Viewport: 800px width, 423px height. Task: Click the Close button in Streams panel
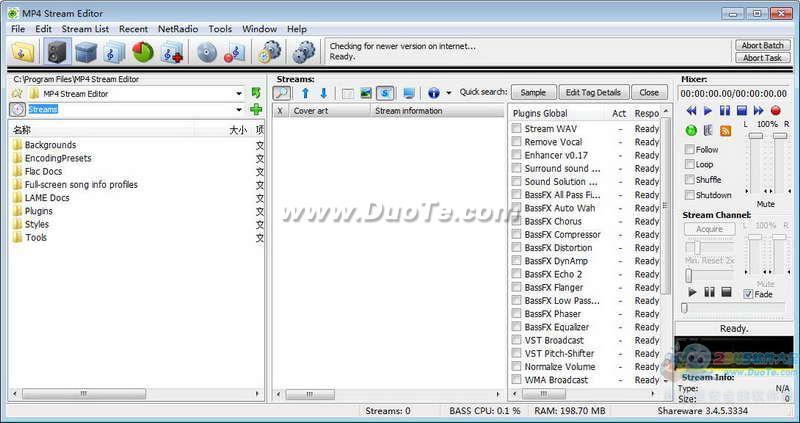(649, 92)
